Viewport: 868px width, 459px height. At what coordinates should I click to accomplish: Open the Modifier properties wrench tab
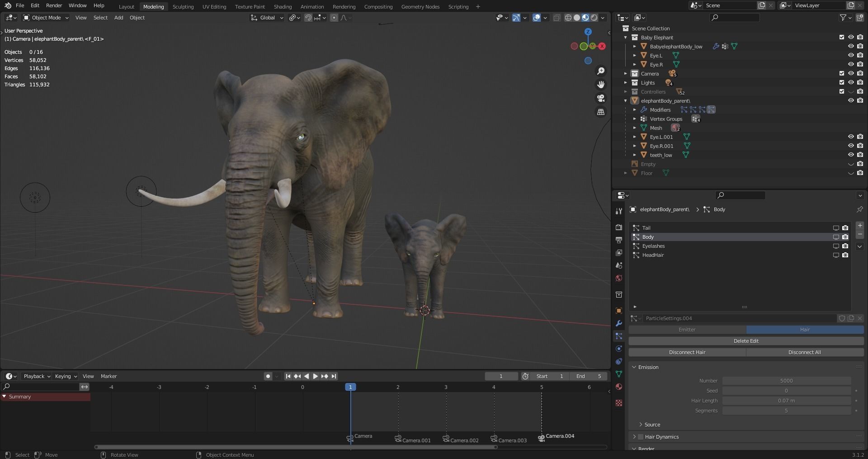pos(619,323)
